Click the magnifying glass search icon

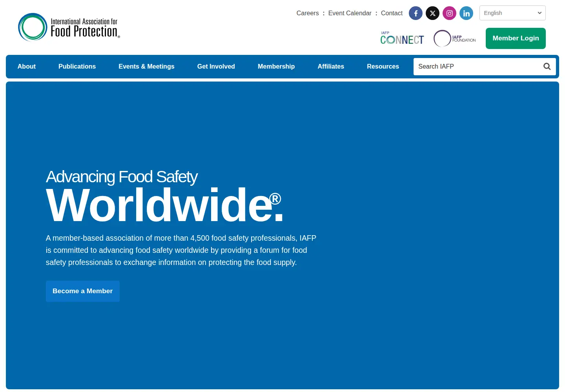pos(547,67)
